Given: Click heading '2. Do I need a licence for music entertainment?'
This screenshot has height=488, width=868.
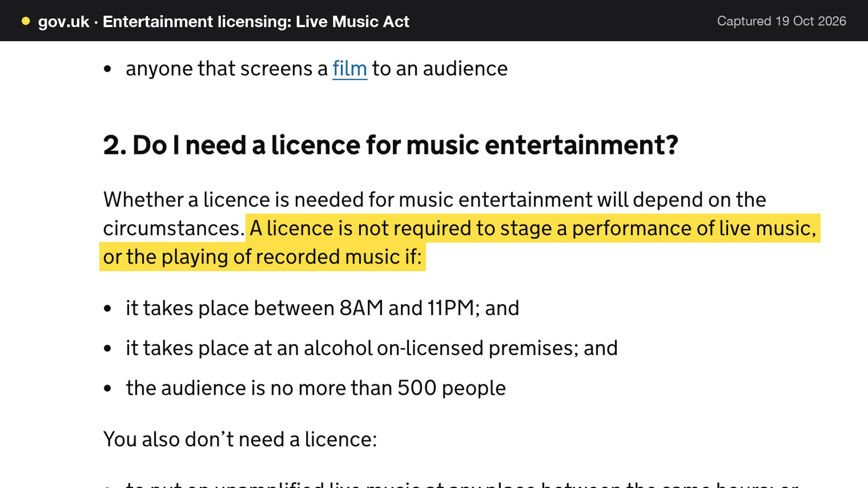Looking at the screenshot, I should click(x=391, y=145).
